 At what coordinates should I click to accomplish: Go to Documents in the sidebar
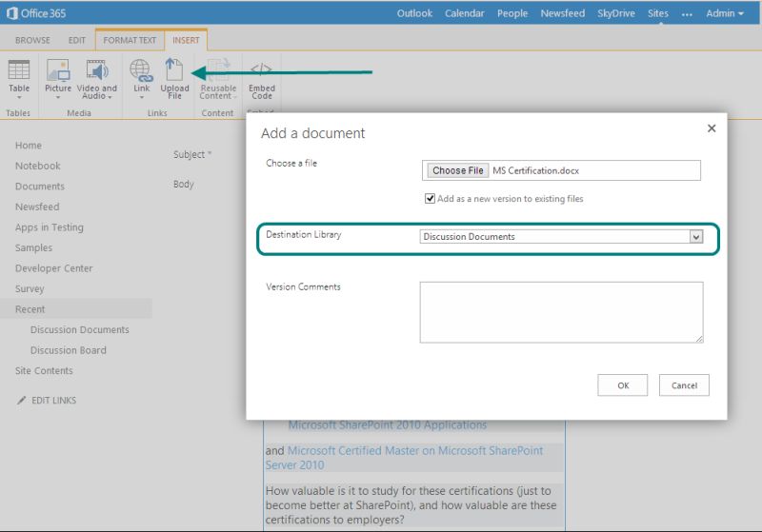pos(39,187)
